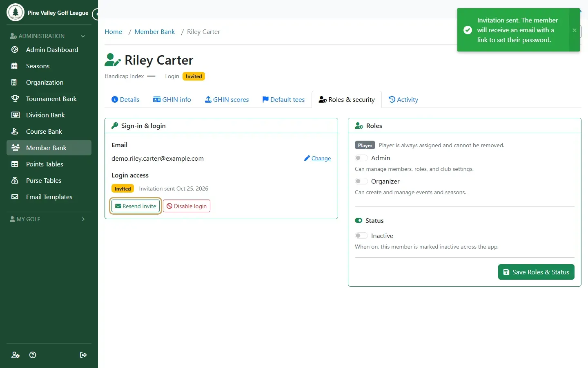Open Division Bank in the sidebar
Screen dimensions: 588x368
49,115
